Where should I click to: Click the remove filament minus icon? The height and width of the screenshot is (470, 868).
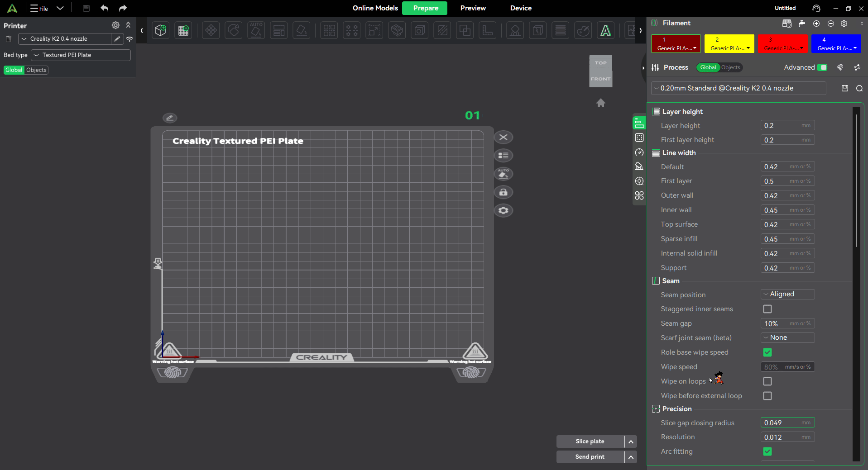pos(830,24)
